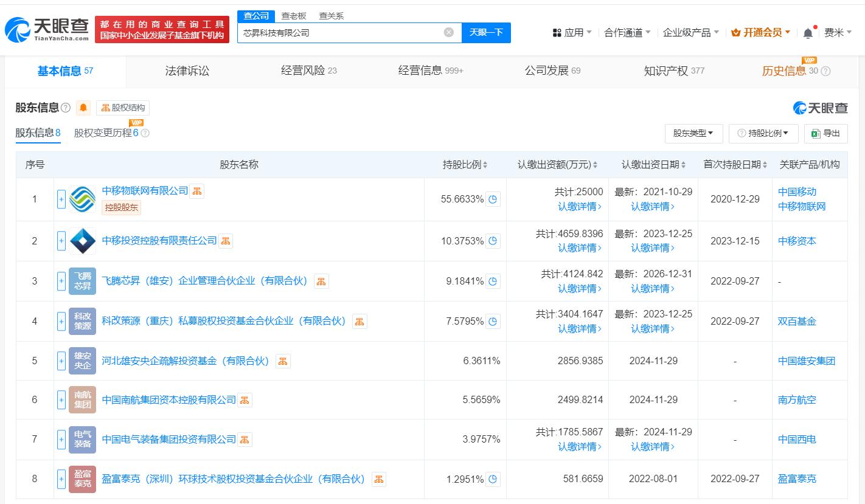Open equity structure icon for 科改策源 fund
865x504 pixels.
coord(360,321)
